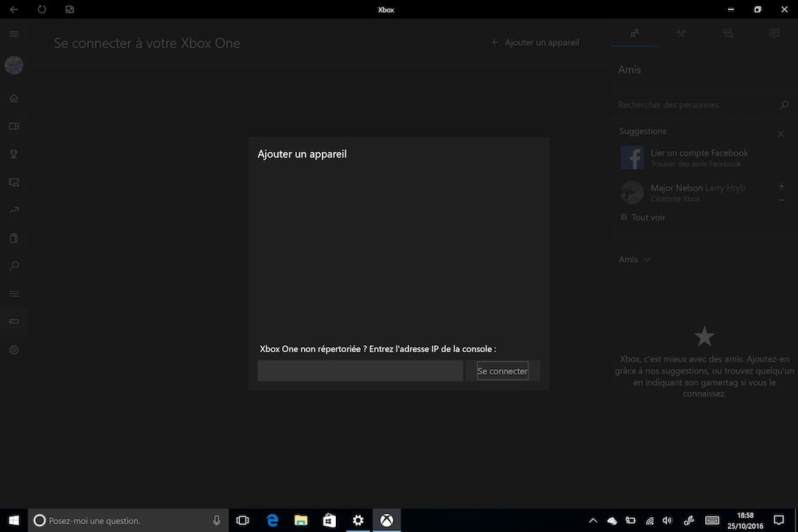Open the Windows Start menu
The width and height of the screenshot is (798, 532).
click(x=14, y=520)
